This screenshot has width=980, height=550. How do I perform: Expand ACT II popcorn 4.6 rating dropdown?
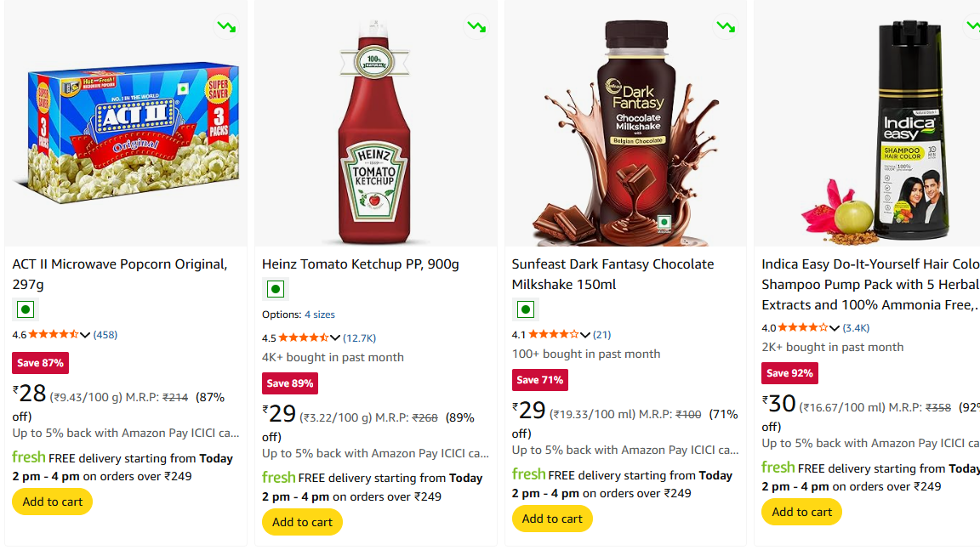pos(85,335)
